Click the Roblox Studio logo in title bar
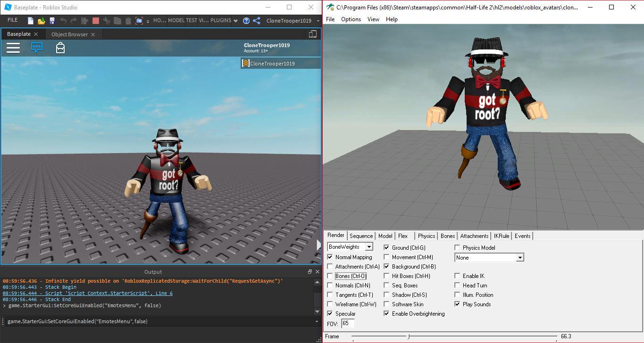Screen dimensions: 644x343 [x=8, y=7]
